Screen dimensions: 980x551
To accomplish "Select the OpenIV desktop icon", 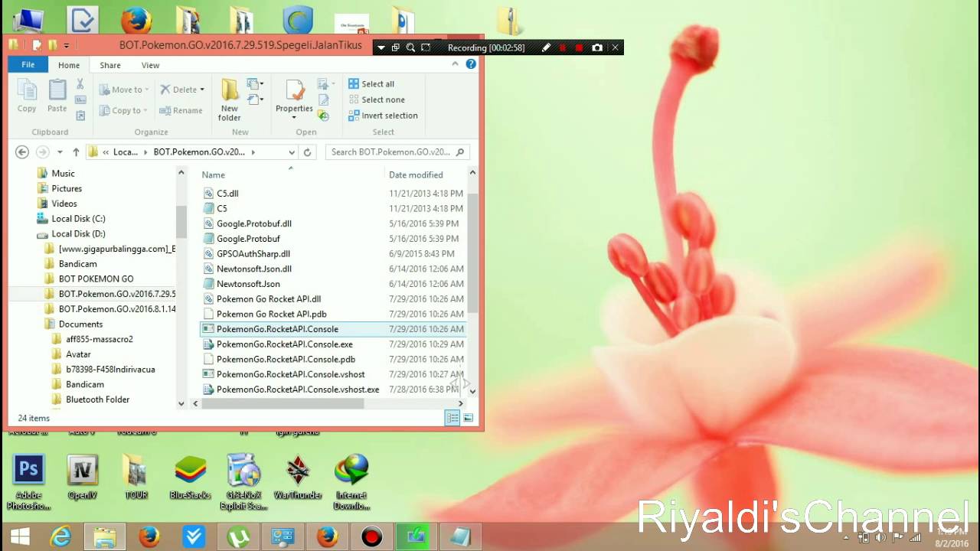I will (82, 478).
